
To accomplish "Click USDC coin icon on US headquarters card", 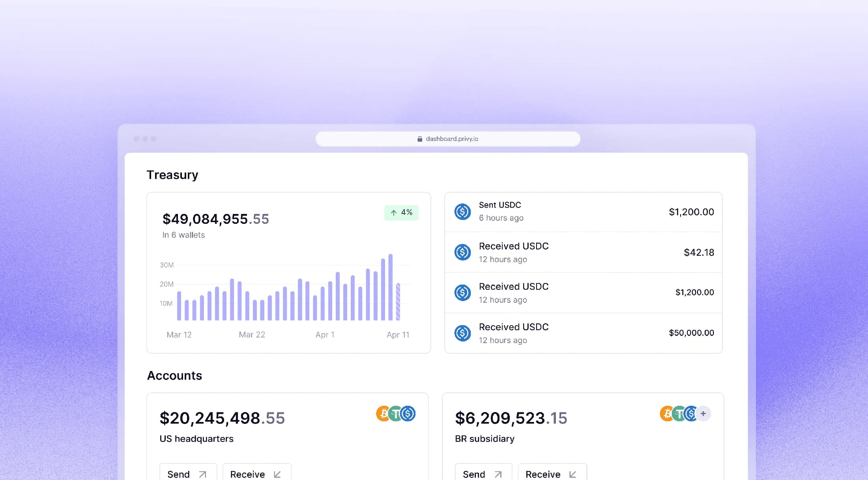I will pos(408,414).
